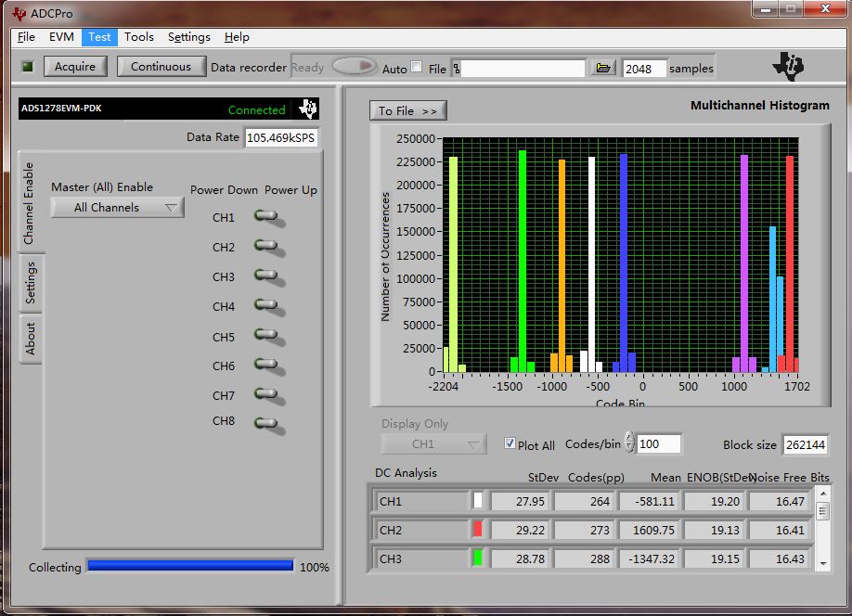Click the Codes/bin stepper arrows
This screenshot has height=616, width=852.
pyautogui.click(x=630, y=443)
